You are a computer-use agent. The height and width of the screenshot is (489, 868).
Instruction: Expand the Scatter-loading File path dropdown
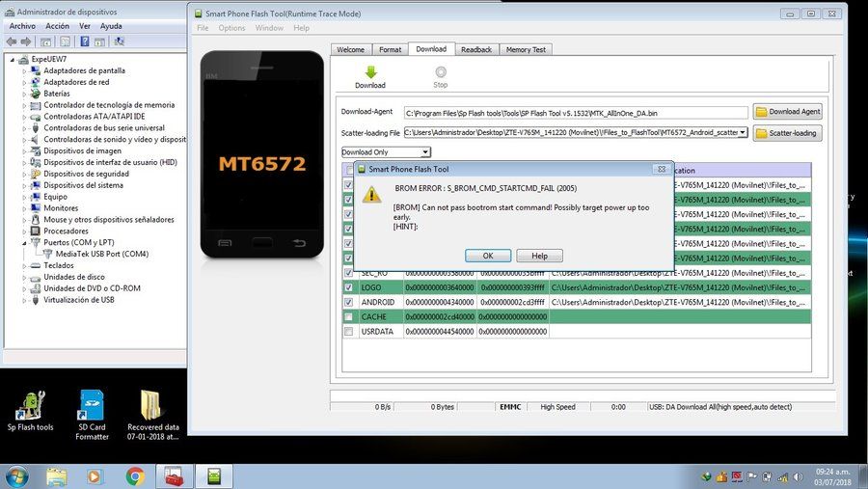[x=743, y=132]
